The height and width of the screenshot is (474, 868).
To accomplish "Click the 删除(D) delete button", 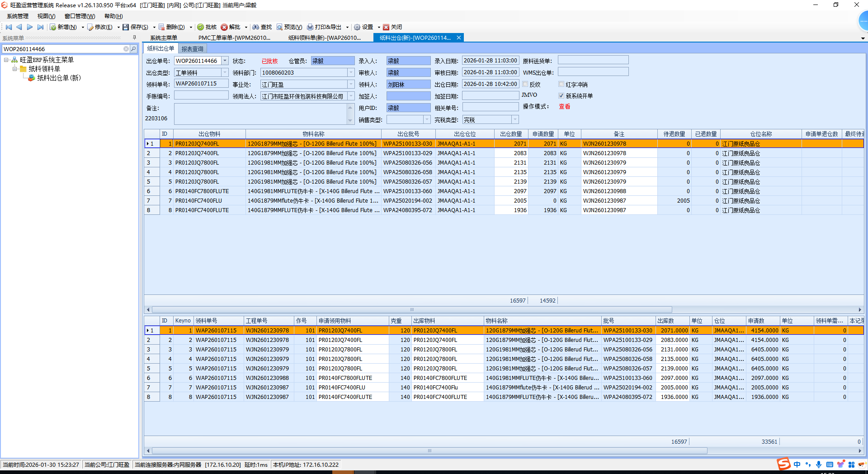I will (172, 27).
